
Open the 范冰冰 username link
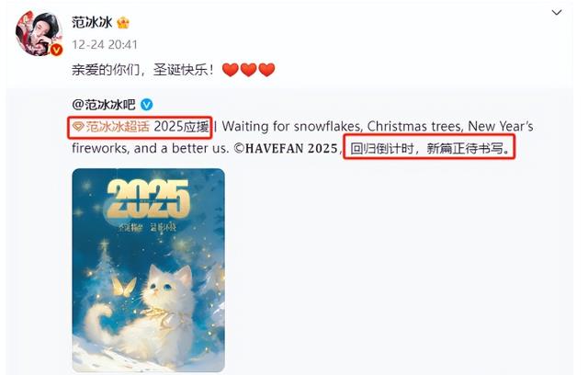[92, 22]
